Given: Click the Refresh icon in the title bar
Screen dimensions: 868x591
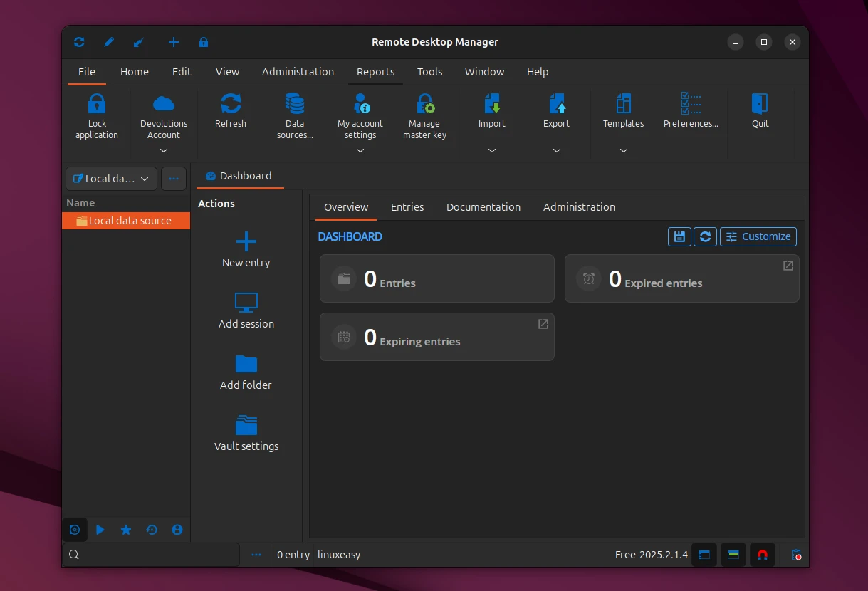Looking at the screenshot, I should click(x=78, y=42).
